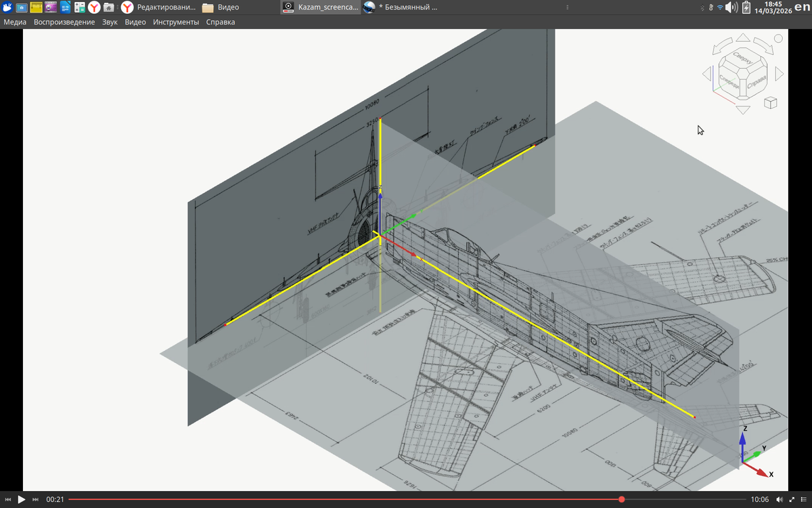The width and height of the screenshot is (812, 508).
Task: Click the small circle near navigation cube
Action: [778, 39]
